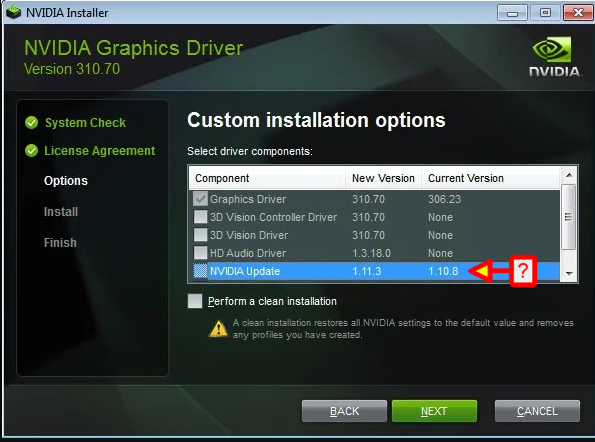
Task: Toggle the NVIDIA Update checkbox
Action: coord(200,271)
